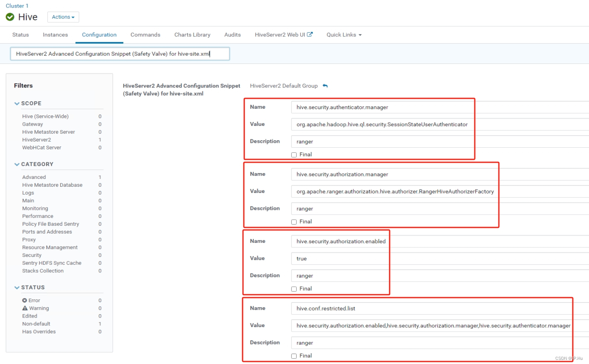Filter by Policy File Based Sentry category

point(51,224)
